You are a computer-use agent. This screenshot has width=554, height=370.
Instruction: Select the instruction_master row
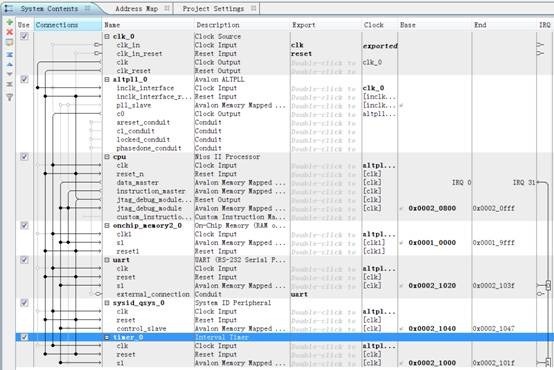(x=284, y=191)
